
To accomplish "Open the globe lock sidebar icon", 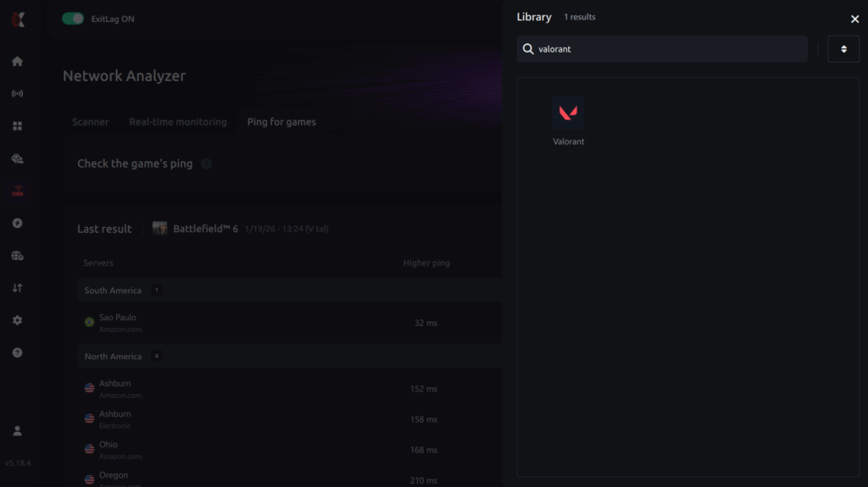I will tap(17, 256).
